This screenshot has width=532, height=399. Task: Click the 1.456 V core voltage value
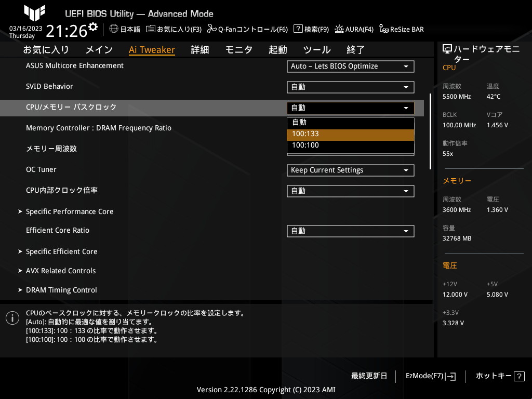click(497, 125)
